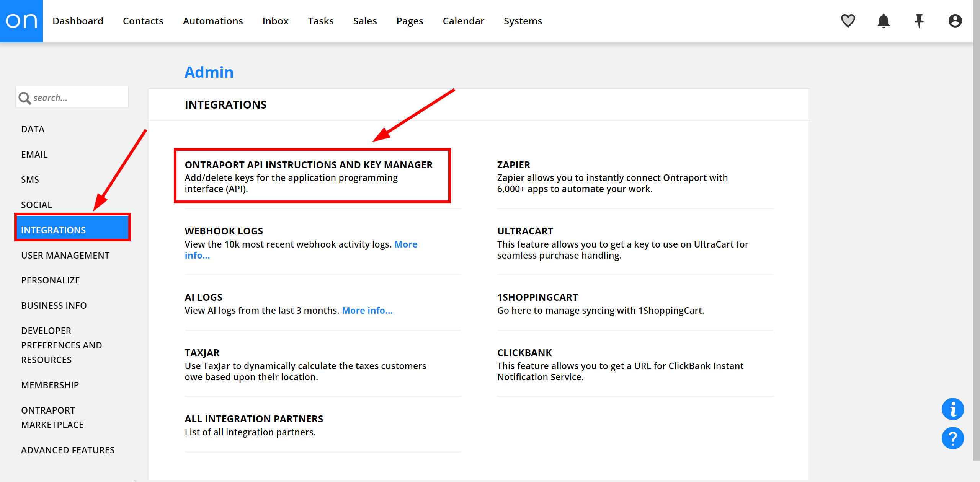Click the Admin page title

coord(209,72)
